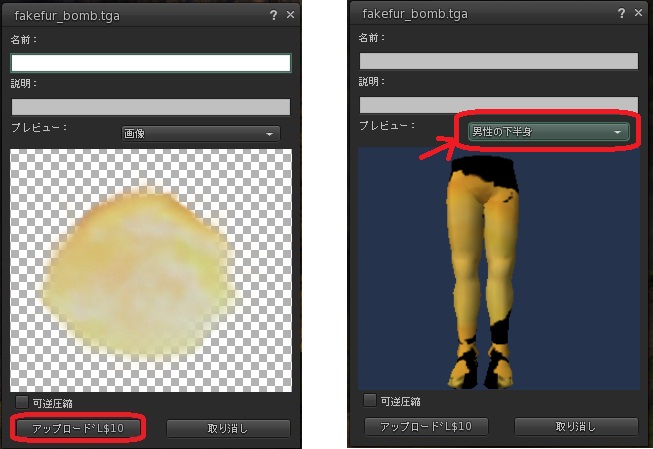Viewport: 653px width, 449px height.
Task: Expand the 男性の下半身 preview dropdown
Action: (548, 132)
